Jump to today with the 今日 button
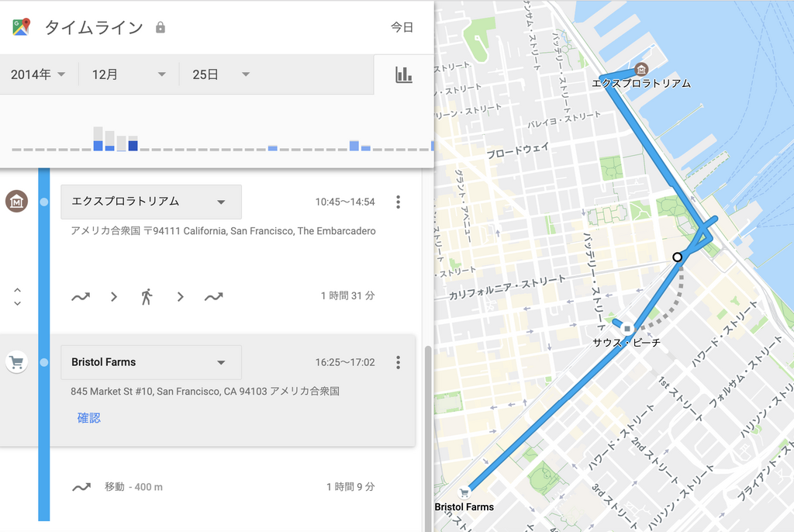Viewport: 794px width, 532px height. click(402, 27)
